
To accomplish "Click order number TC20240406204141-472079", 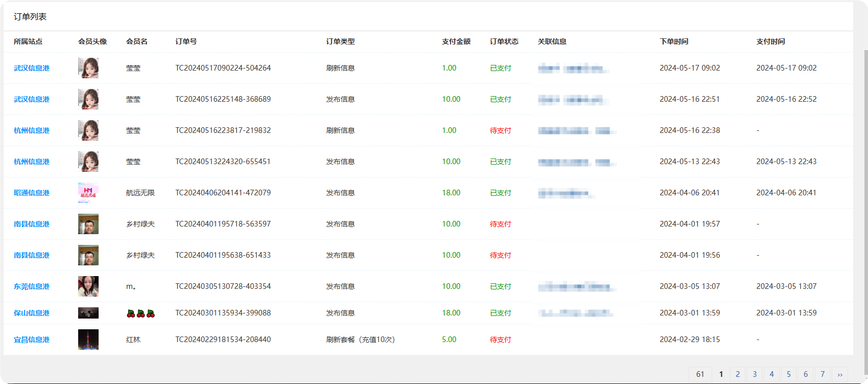I will [x=223, y=193].
